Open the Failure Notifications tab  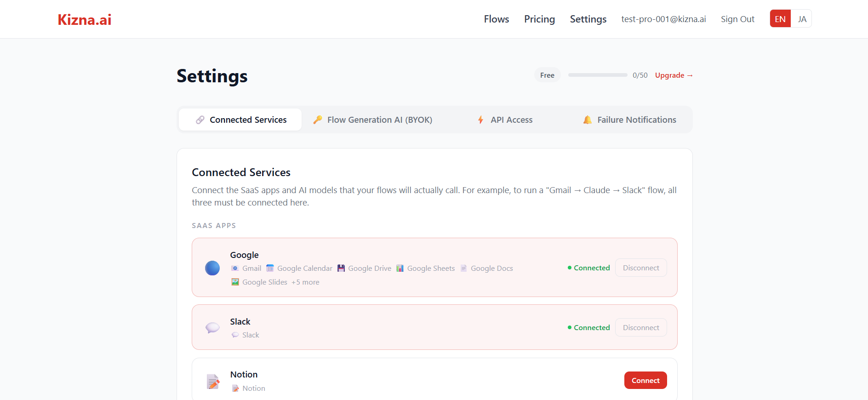[629, 120]
